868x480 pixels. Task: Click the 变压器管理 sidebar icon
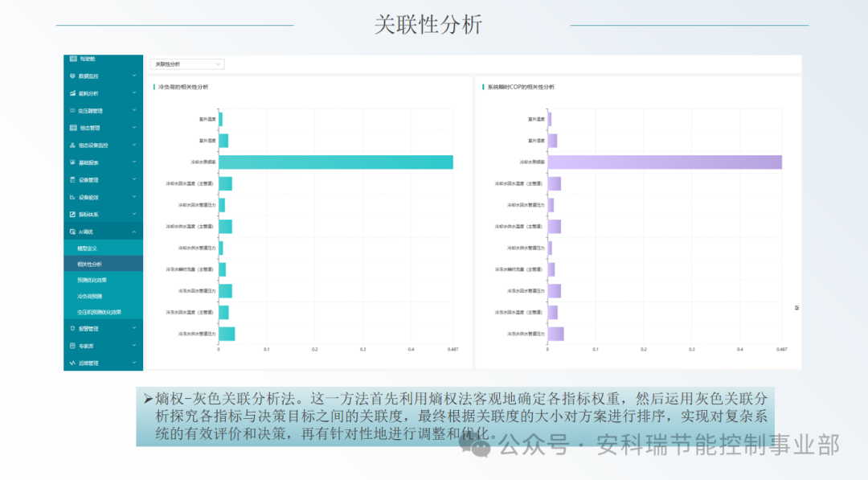(72, 111)
